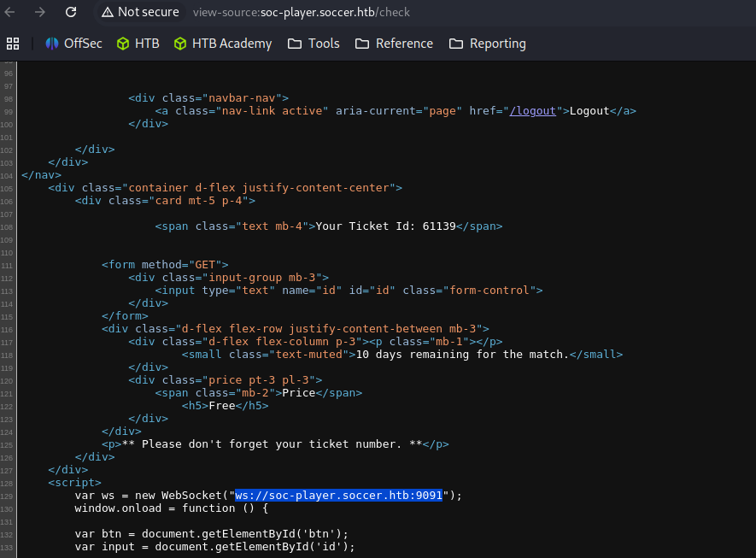Click the highlighted ws://soc-player.soccer.htb:9091 text
This screenshot has width=756, height=558.
pos(338,496)
